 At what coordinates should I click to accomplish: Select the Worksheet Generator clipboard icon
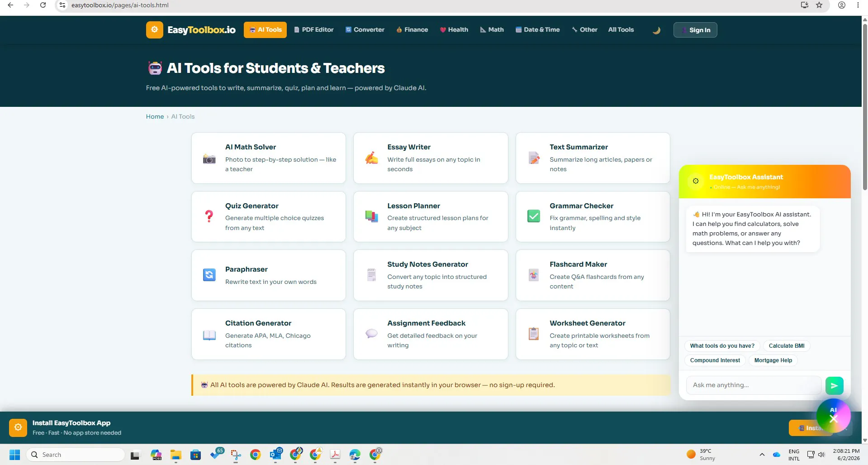(534, 334)
